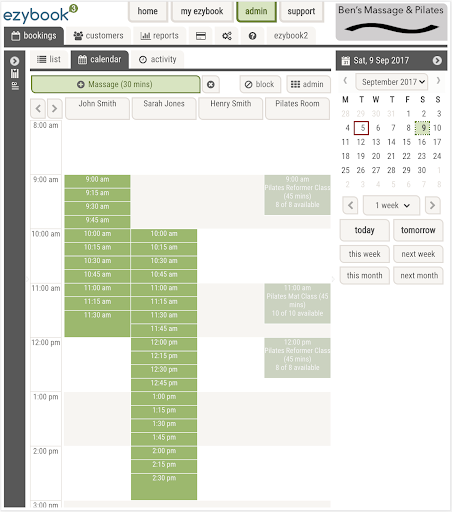Click the sidebar chart icon
The image size is (452, 512).
coord(15,73)
